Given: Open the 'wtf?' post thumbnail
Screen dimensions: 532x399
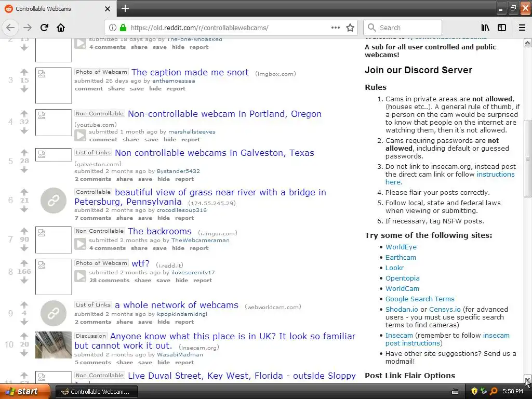Looking at the screenshot, I should tap(54, 277).
